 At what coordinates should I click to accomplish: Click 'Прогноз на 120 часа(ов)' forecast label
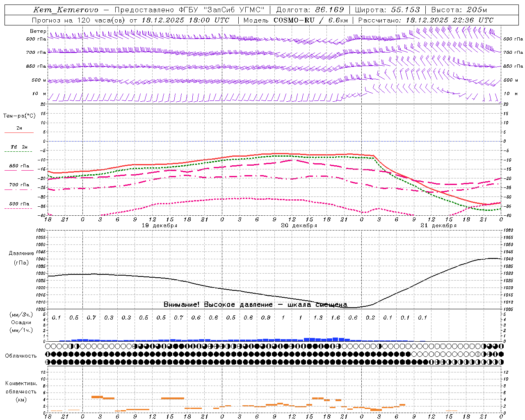[x=79, y=20]
